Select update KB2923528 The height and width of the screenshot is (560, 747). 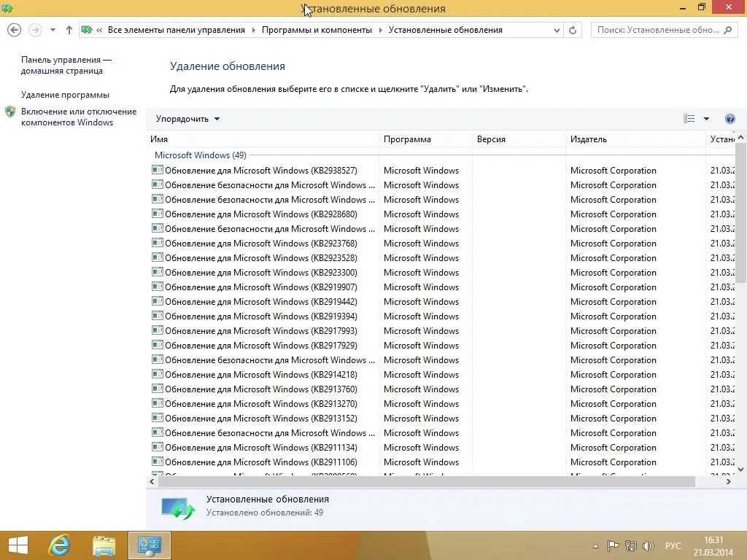coord(261,258)
